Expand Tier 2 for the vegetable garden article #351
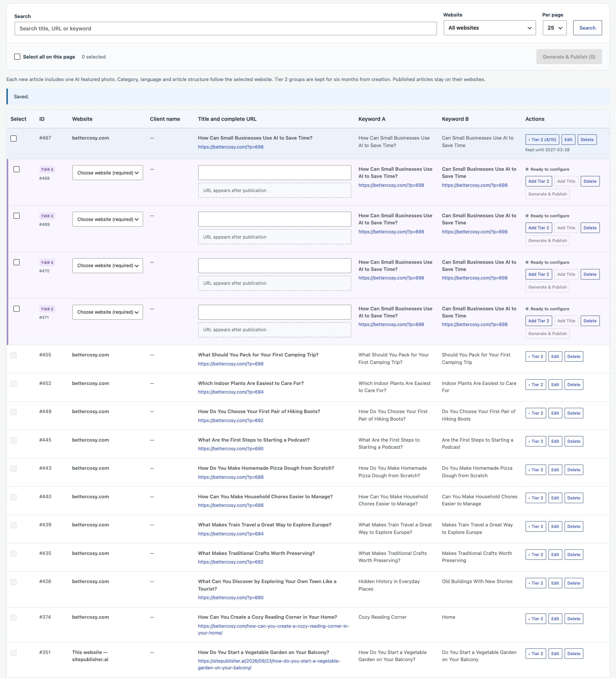Image resolution: width=616 pixels, height=678 pixels. coord(536,654)
